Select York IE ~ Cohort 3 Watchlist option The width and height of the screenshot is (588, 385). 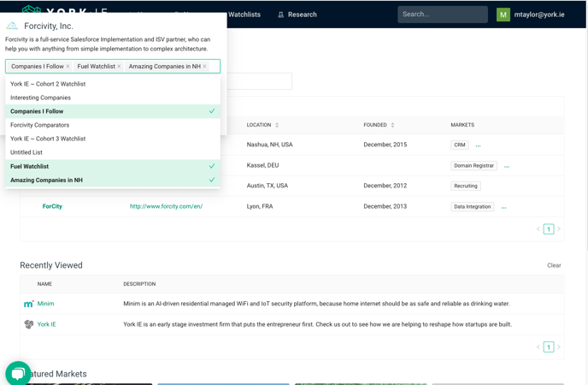pyautogui.click(x=113, y=139)
